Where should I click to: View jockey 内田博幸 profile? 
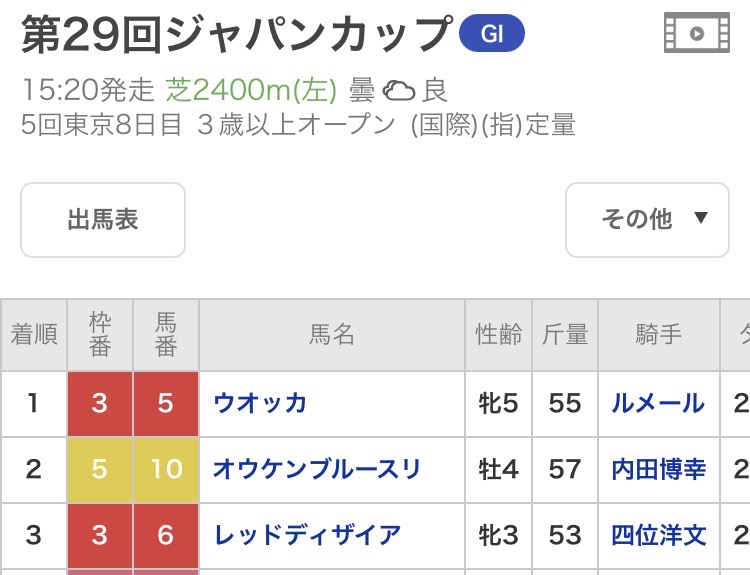658,468
